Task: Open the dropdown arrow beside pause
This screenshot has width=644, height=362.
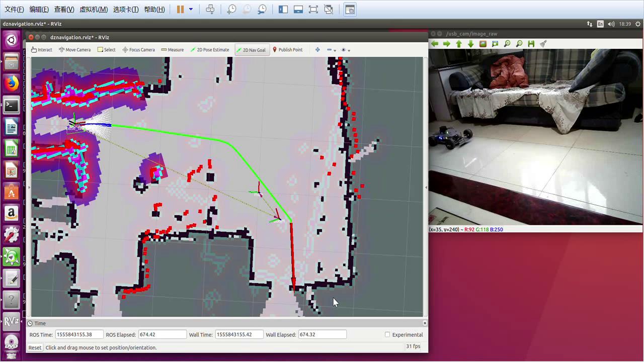Action: 191,9
